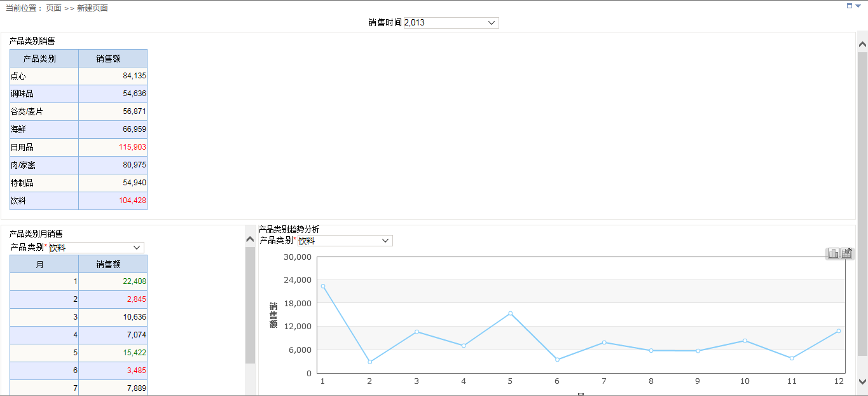Click the red 104,428 sales value

132,201
